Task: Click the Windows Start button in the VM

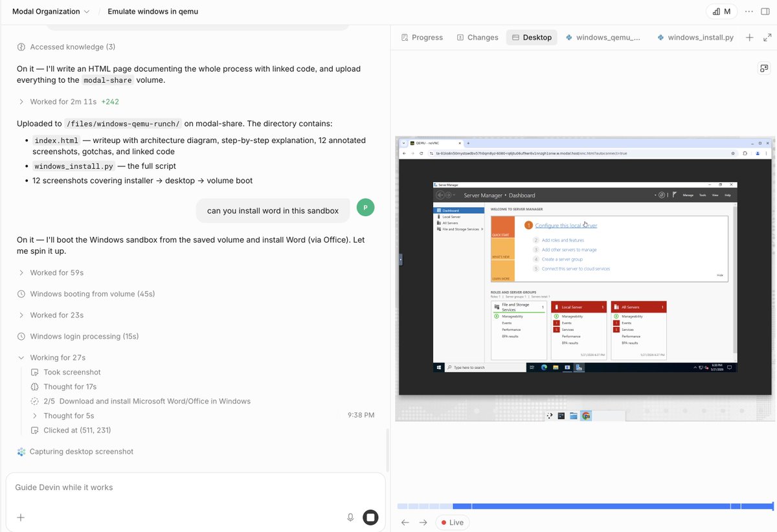Action: click(439, 367)
